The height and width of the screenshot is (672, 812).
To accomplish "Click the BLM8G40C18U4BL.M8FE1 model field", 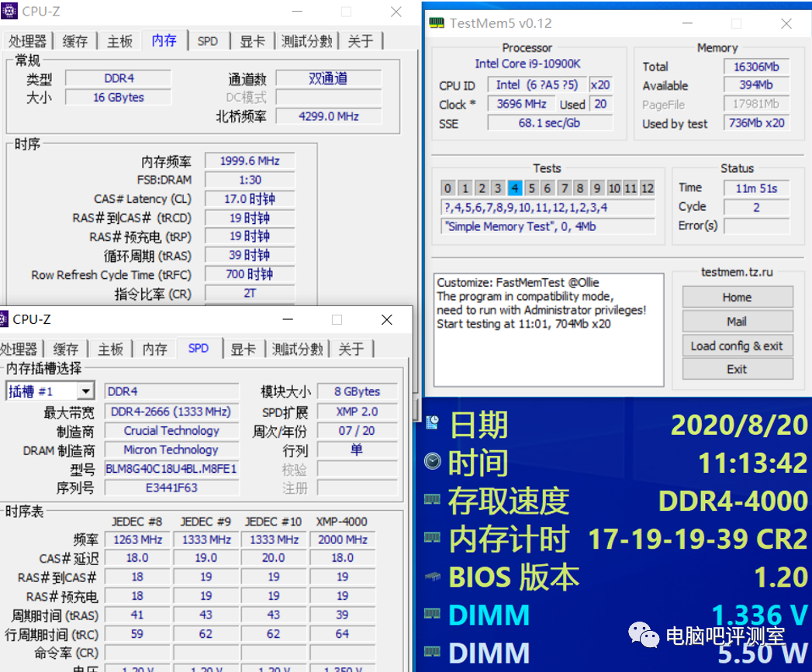I will point(171,469).
